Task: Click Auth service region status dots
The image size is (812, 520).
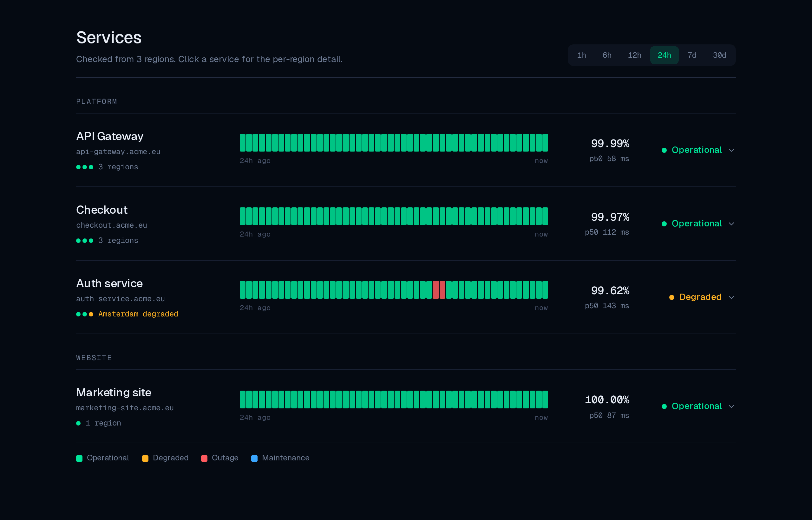Action: (x=85, y=314)
